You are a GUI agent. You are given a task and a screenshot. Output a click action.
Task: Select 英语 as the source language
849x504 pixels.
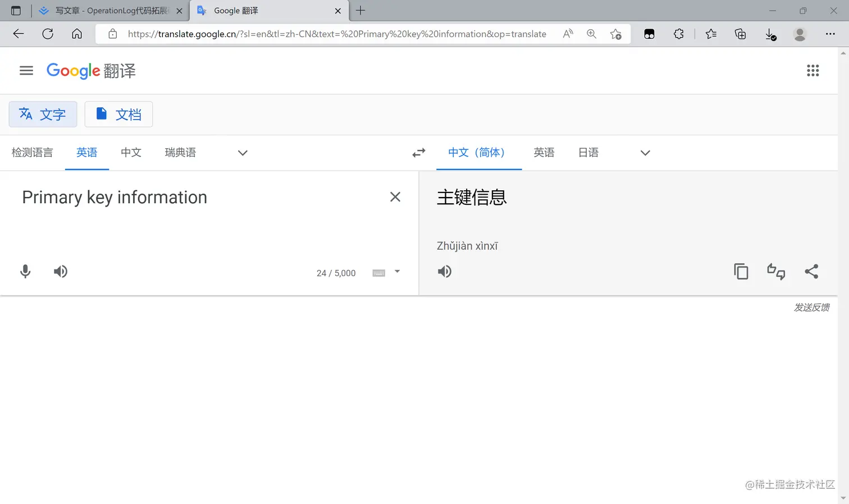(x=87, y=153)
